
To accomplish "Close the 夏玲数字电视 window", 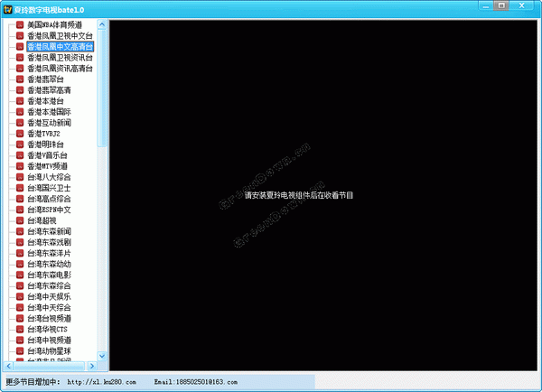I will click(522, 6).
